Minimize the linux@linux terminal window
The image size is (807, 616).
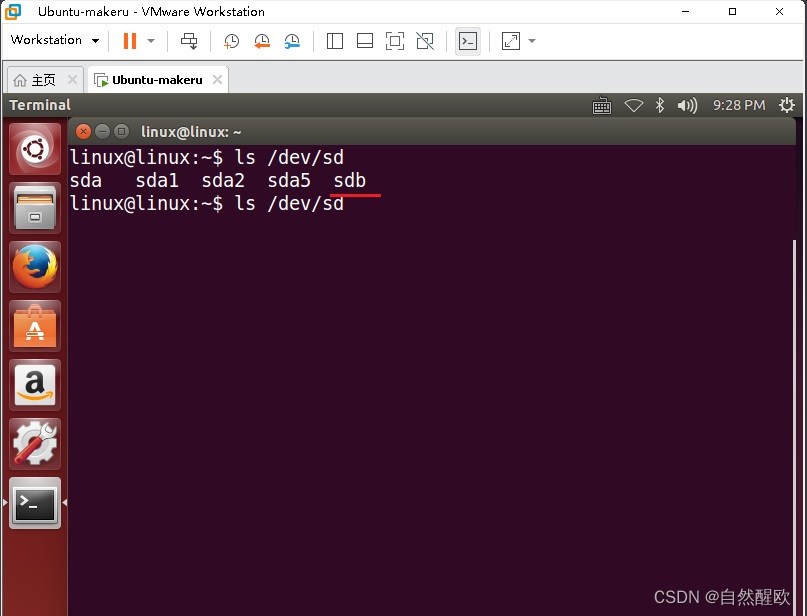[102, 132]
